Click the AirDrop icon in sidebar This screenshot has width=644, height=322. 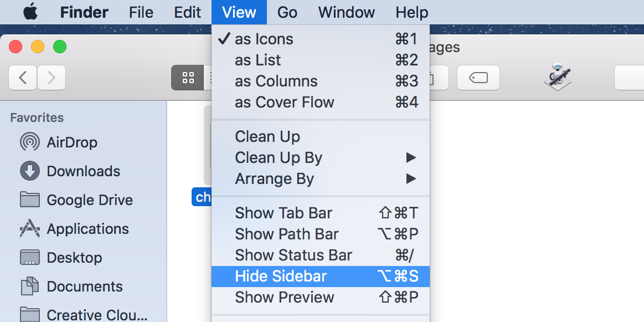30,142
